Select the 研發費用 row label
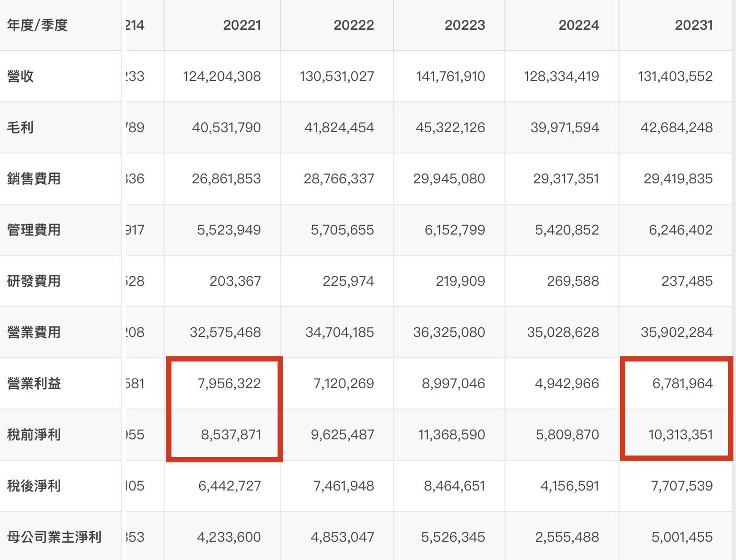Image resolution: width=736 pixels, height=560 pixels. point(34,281)
